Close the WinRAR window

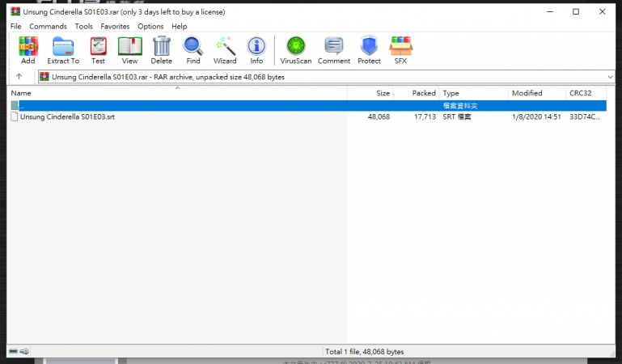click(602, 11)
